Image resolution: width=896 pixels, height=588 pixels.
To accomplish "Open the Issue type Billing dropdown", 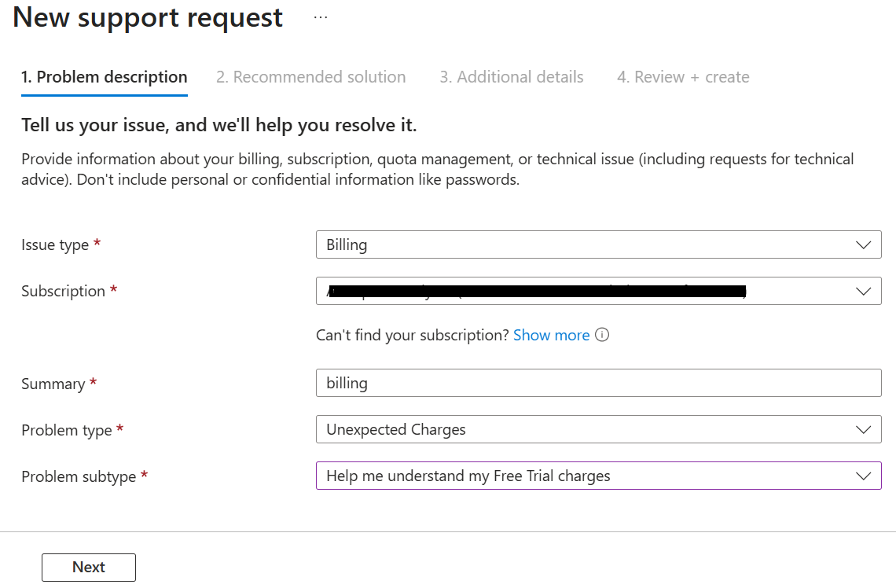I will tap(598, 244).
